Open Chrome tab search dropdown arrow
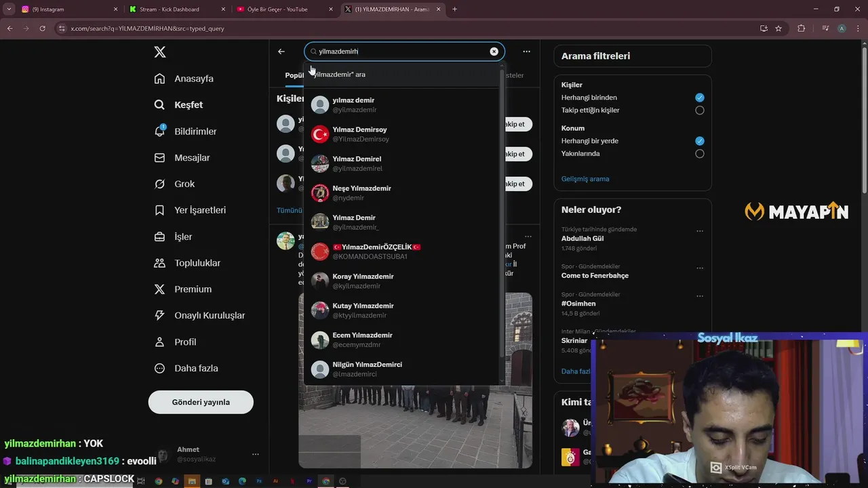The width and height of the screenshot is (868, 488). (x=9, y=9)
